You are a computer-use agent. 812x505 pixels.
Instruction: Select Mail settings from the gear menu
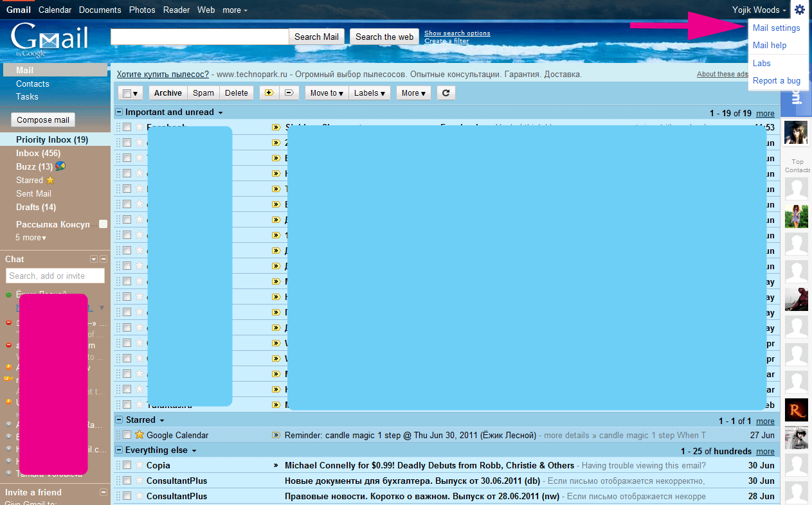coord(777,28)
